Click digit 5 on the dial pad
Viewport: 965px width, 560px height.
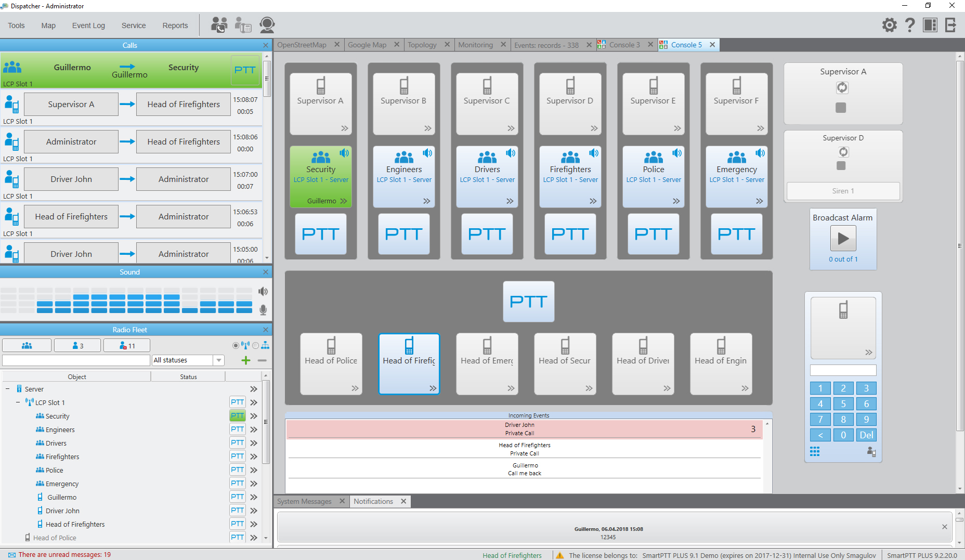pyautogui.click(x=843, y=403)
